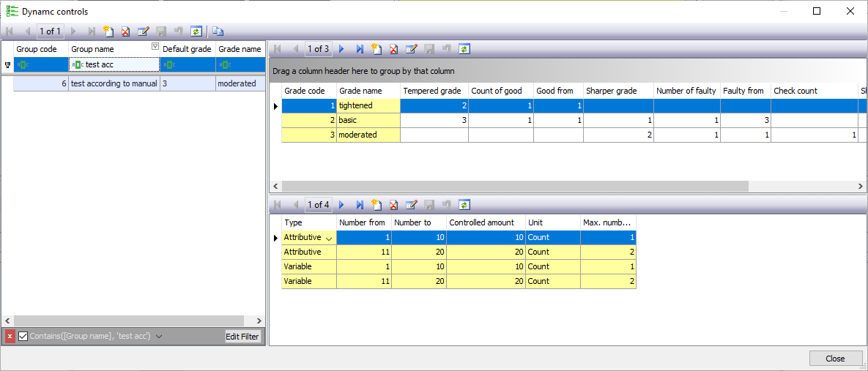Copy record icon in groups toolbar

click(218, 31)
